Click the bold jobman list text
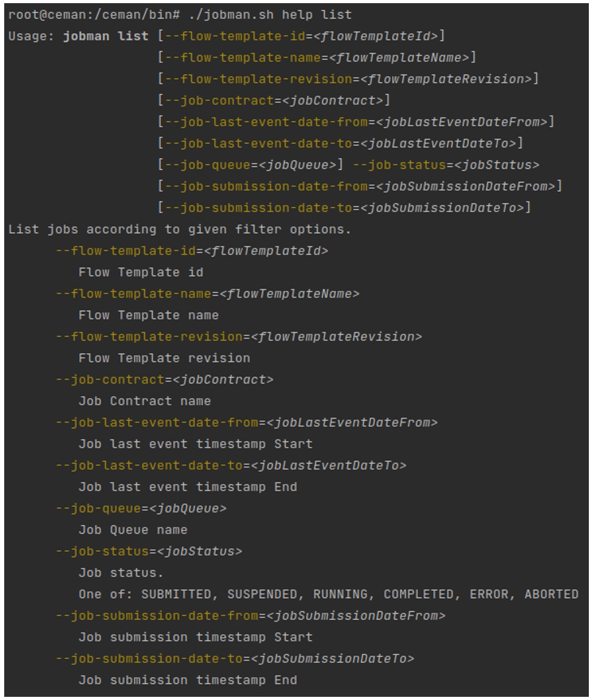The image size is (592, 700). (106, 36)
